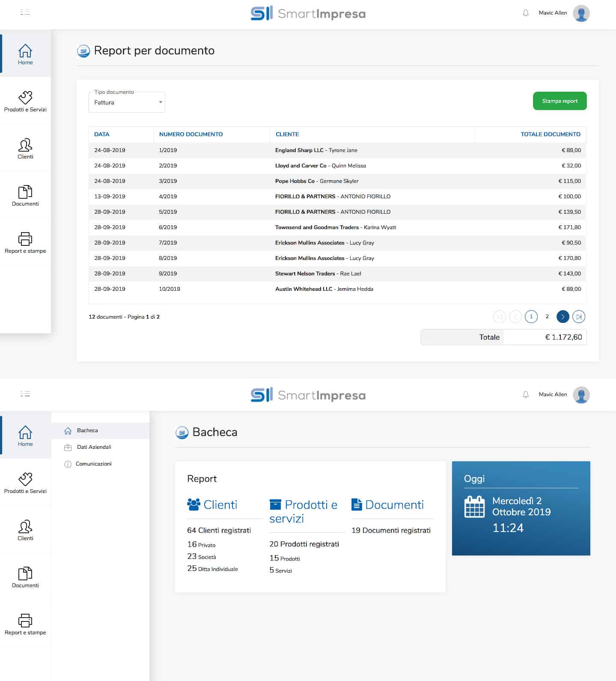Click 5 Servizi count
The image size is (616, 681).
280,570
